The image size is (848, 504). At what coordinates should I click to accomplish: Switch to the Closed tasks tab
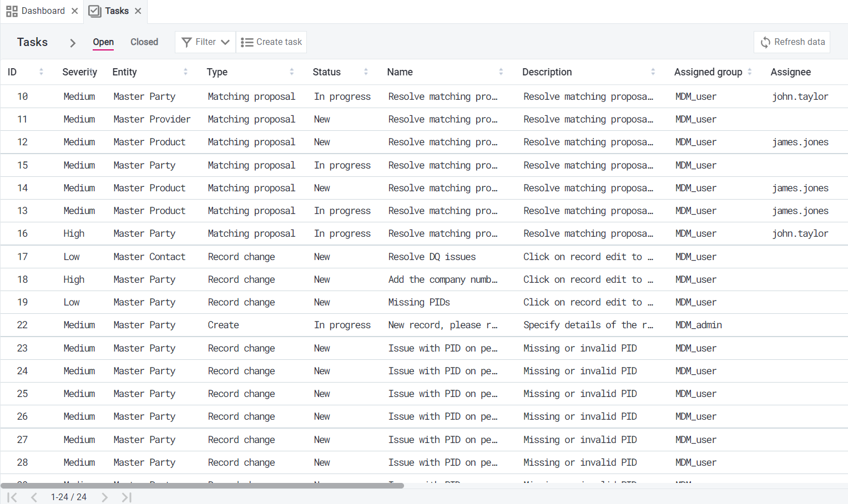[x=144, y=42]
